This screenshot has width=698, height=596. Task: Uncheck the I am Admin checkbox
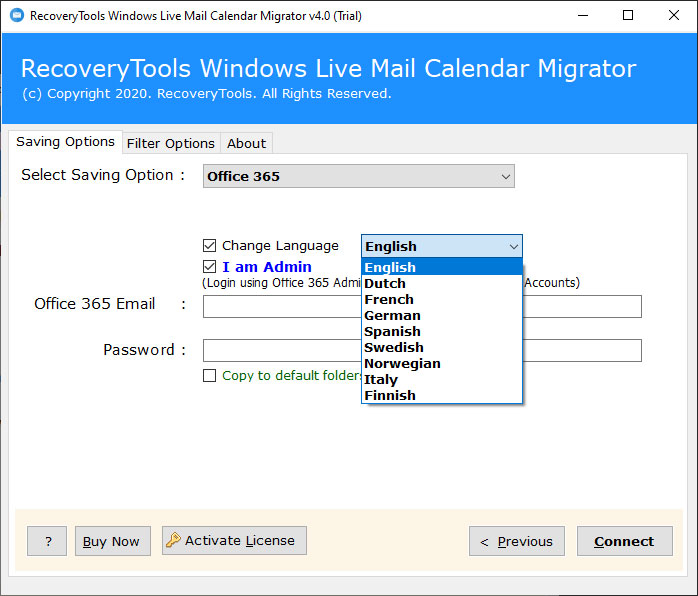coord(209,267)
